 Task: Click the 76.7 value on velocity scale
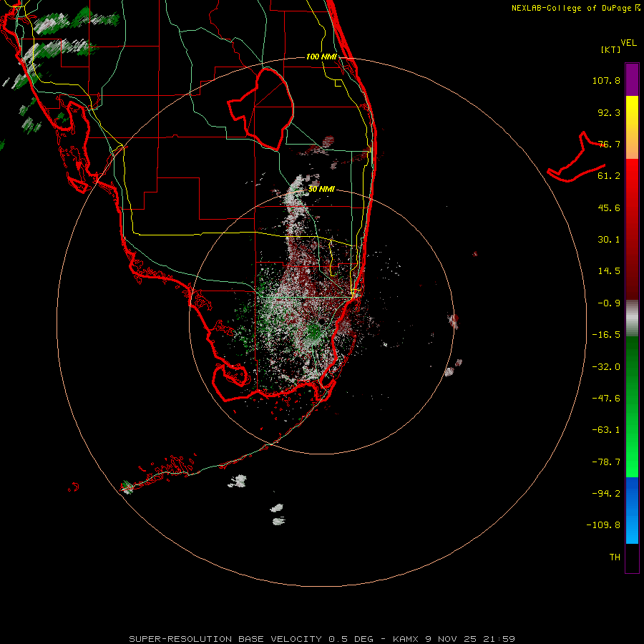coord(609,144)
